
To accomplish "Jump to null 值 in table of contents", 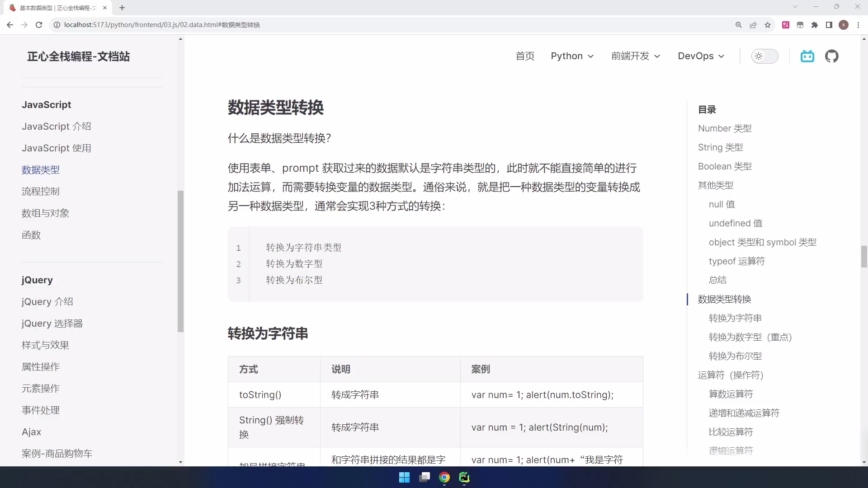I will [722, 204].
